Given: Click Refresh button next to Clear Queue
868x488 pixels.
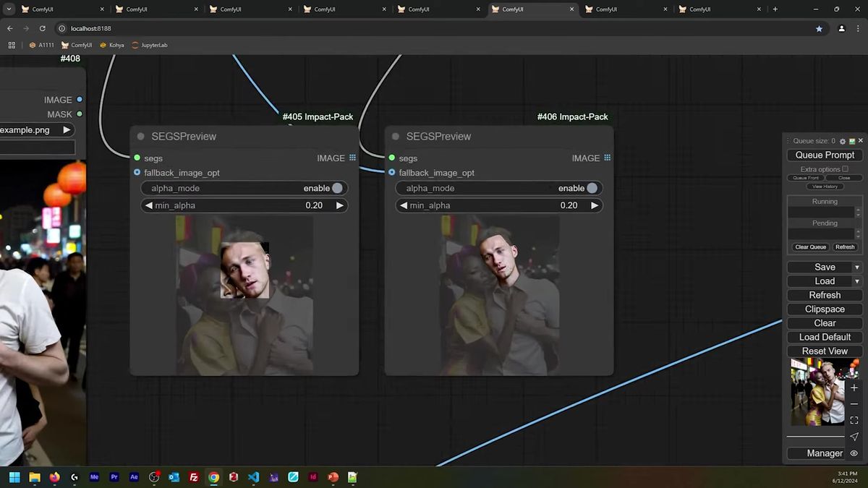Looking at the screenshot, I should 845,247.
